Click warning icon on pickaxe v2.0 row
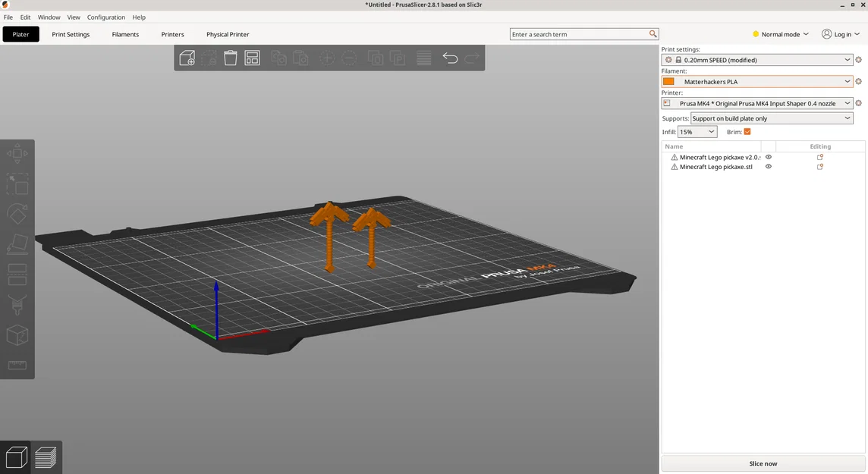Screen dimensions: 868x474 tap(675, 157)
